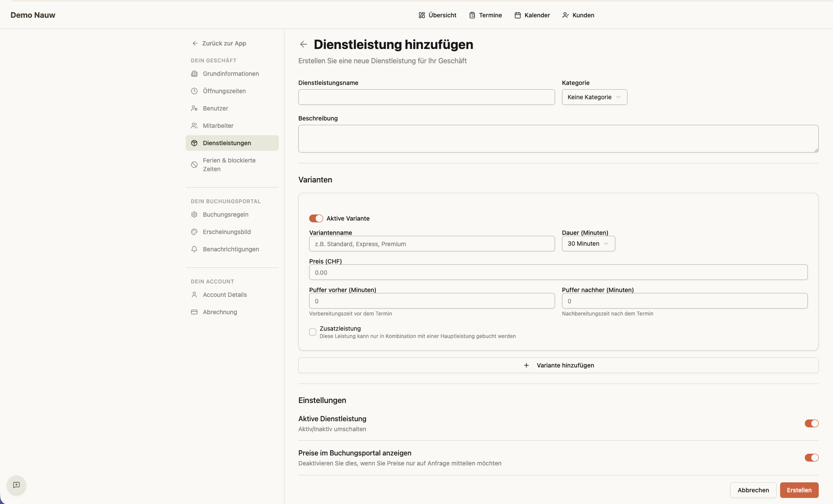Select Erscheinungsbild in sidebar

(x=232, y=232)
